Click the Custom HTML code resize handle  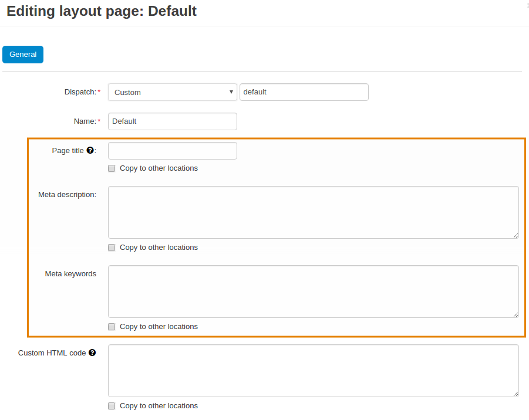pos(516,394)
